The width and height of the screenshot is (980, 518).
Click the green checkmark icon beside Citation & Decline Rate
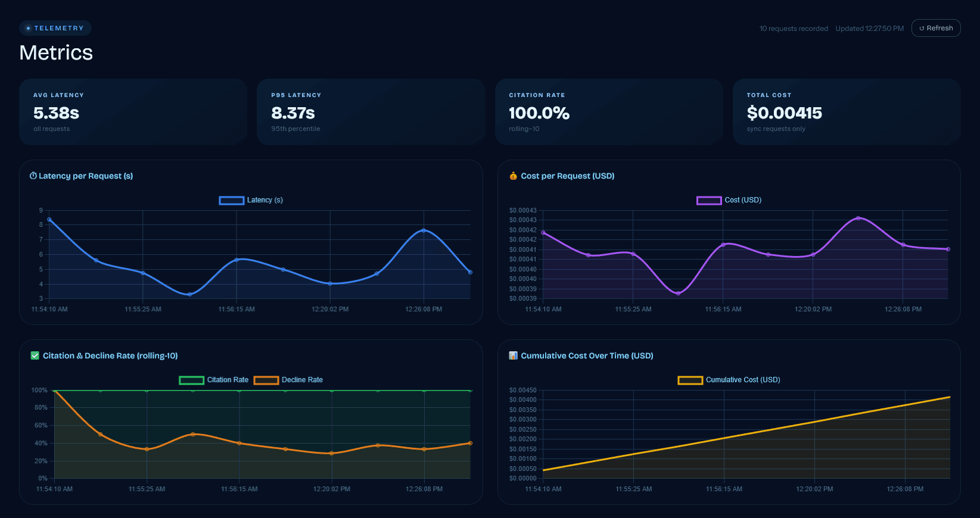click(35, 355)
